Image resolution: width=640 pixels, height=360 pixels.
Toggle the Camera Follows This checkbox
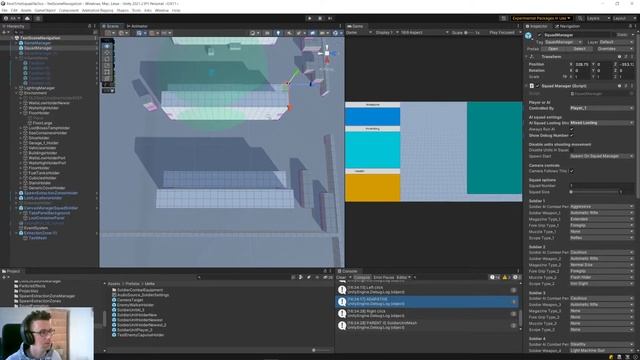point(571,171)
